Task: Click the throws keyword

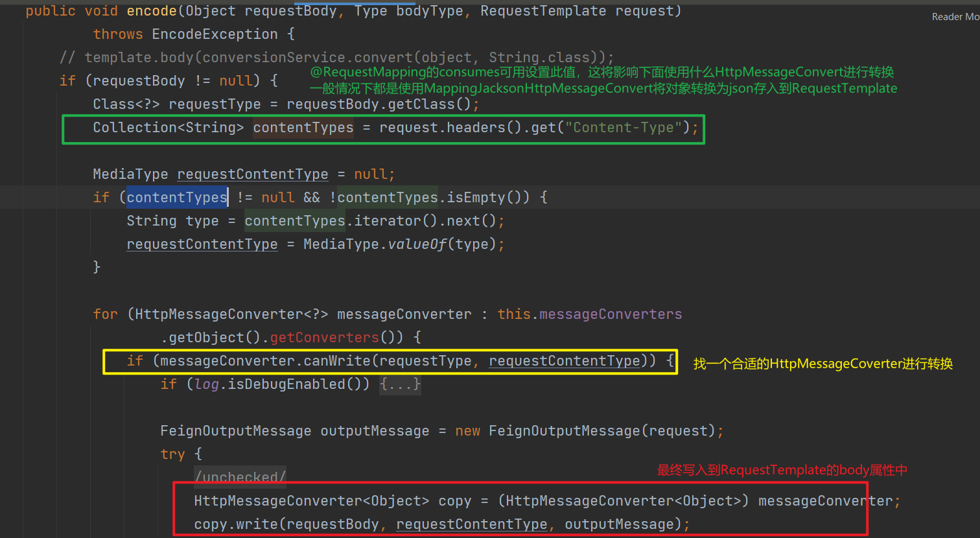Action: 118,34
